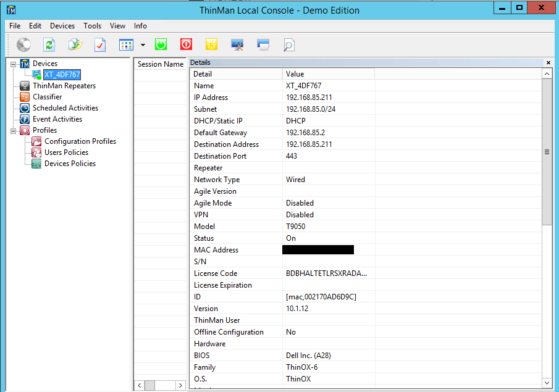The image size is (559, 392).
Task: Select the Destination Port value 443
Action: point(292,156)
